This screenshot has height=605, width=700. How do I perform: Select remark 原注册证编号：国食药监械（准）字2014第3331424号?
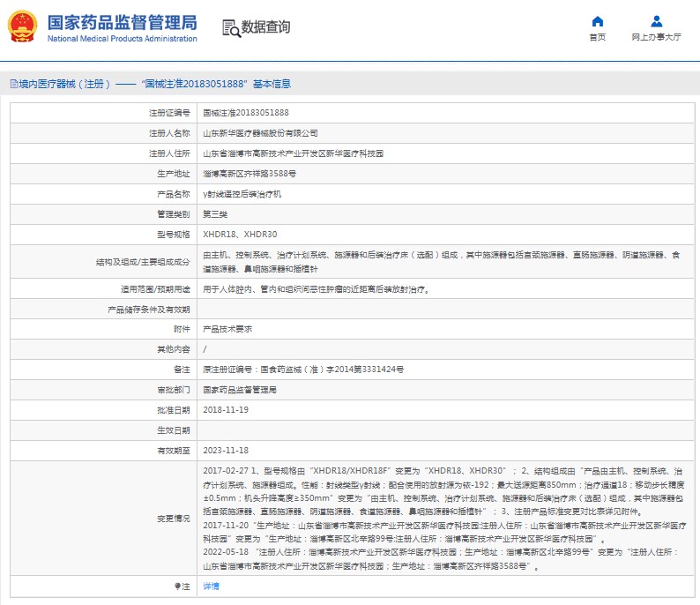pyautogui.click(x=303, y=370)
